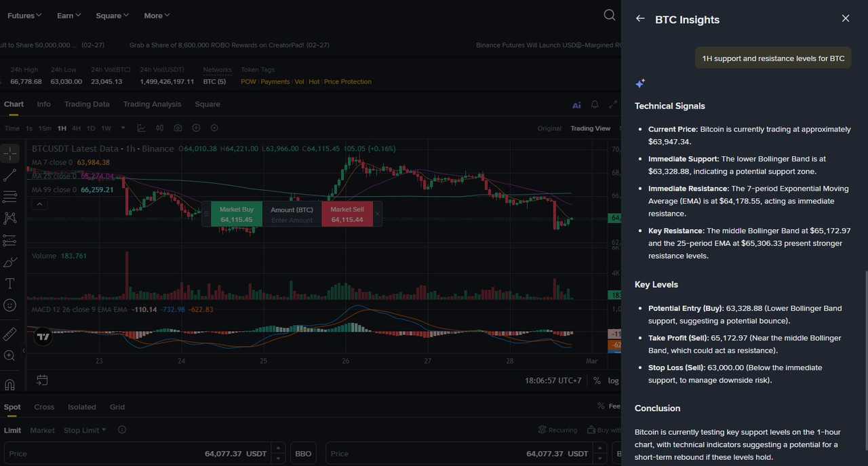The height and width of the screenshot is (466, 868).
Task: Click the Market Buy quick button
Action: [236, 214]
